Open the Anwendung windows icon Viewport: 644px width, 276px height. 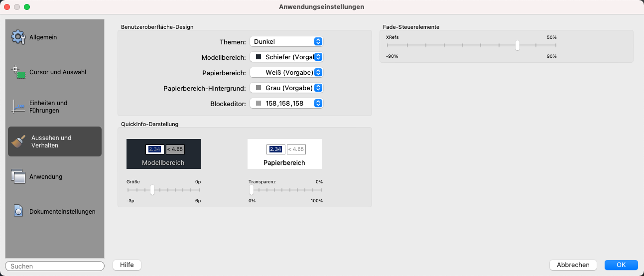[18, 176]
